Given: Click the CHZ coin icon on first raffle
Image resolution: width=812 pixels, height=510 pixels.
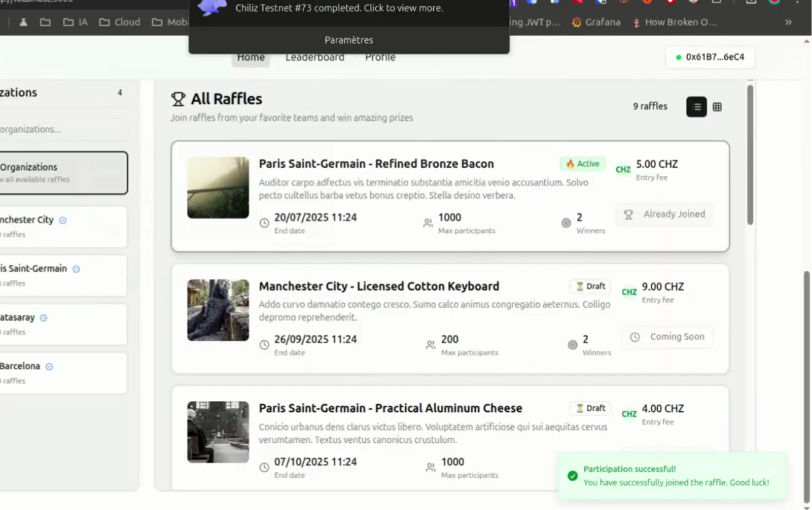Looking at the screenshot, I should pyautogui.click(x=623, y=170).
